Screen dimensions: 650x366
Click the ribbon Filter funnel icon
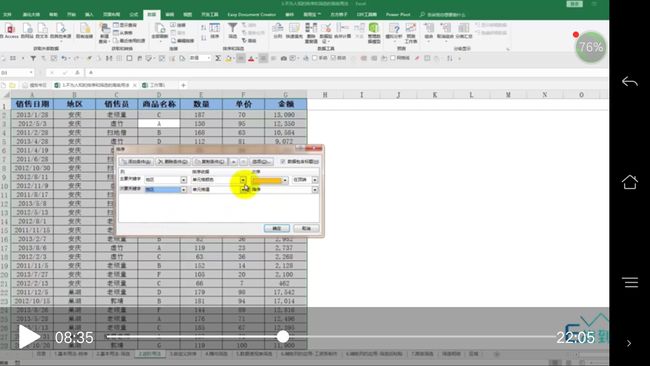pos(233,28)
